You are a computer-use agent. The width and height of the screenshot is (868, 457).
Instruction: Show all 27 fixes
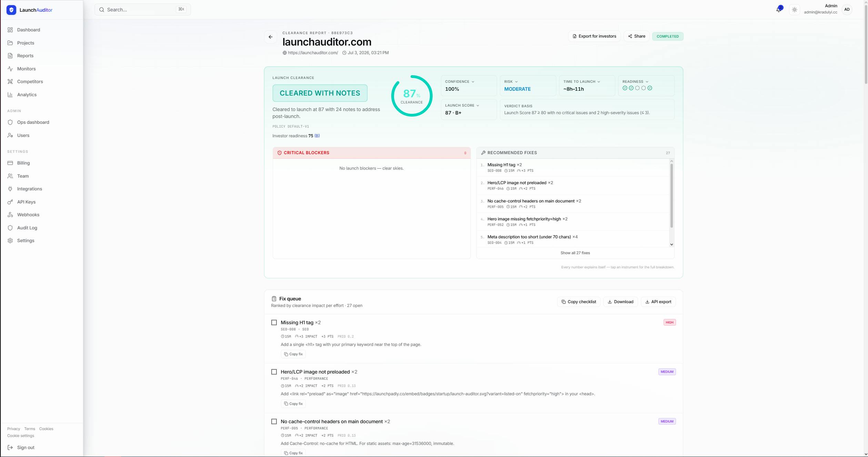click(x=575, y=253)
